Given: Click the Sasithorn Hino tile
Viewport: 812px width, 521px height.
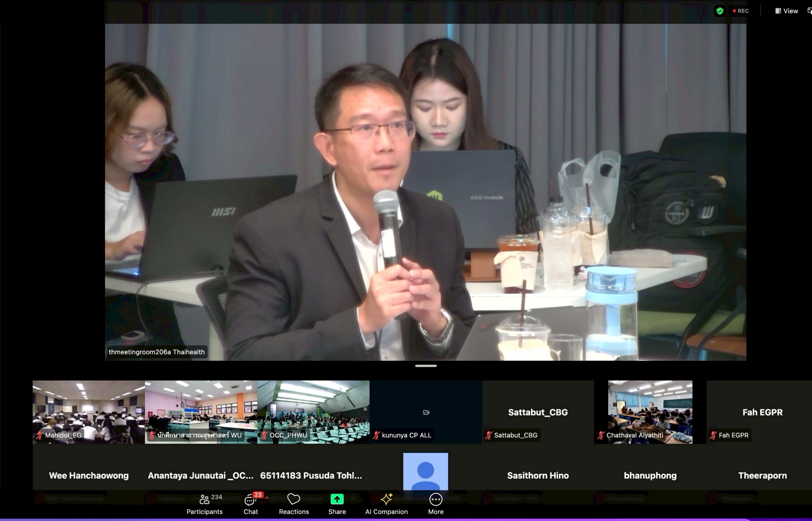Looking at the screenshot, I should point(538,475).
